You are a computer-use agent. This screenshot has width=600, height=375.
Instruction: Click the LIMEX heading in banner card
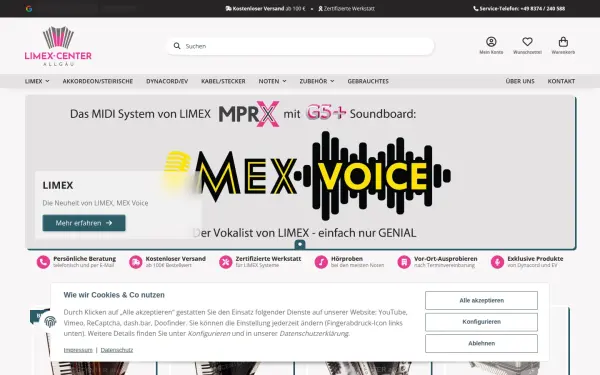click(58, 185)
